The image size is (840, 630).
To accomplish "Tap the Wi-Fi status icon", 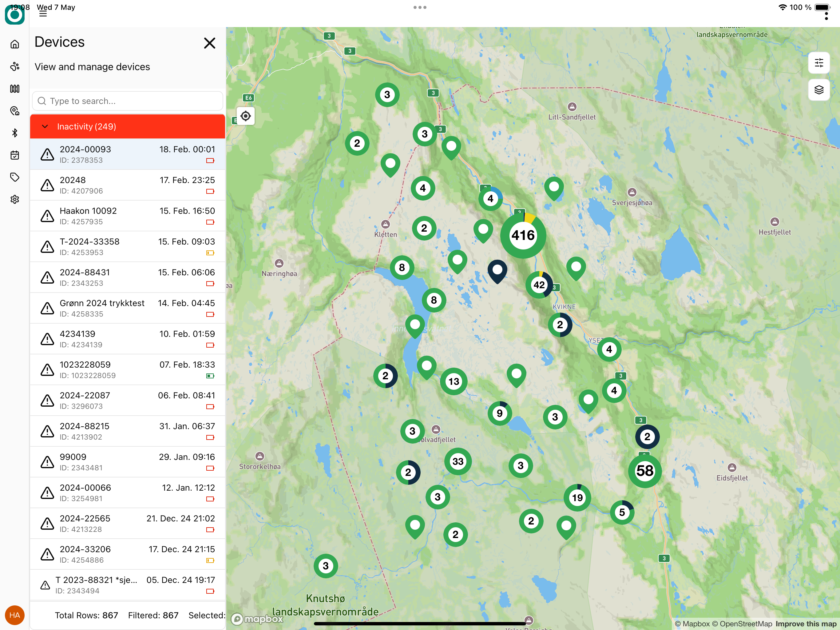I will (783, 7).
